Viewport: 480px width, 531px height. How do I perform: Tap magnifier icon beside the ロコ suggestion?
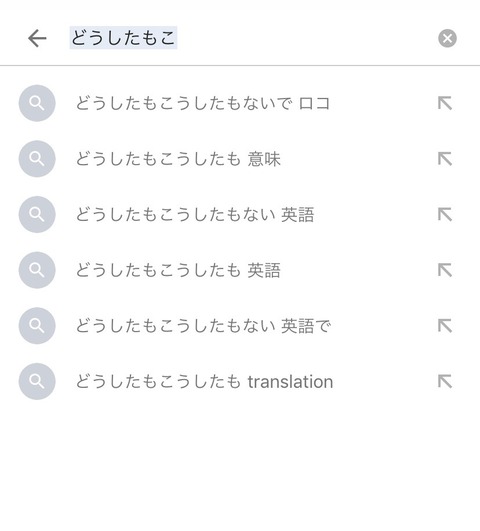(x=37, y=103)
